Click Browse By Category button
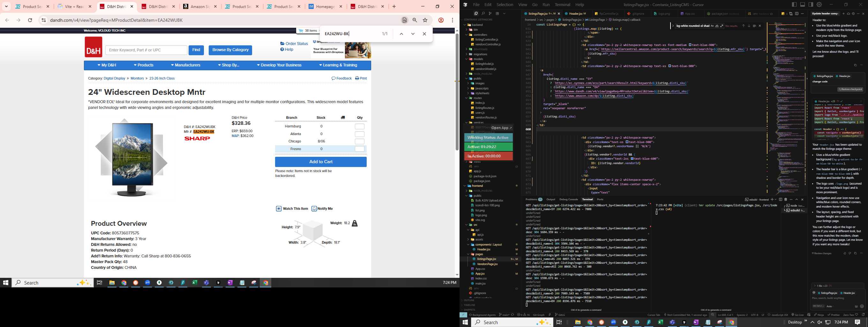Screen dimensions: 868x327 point(230,50)
